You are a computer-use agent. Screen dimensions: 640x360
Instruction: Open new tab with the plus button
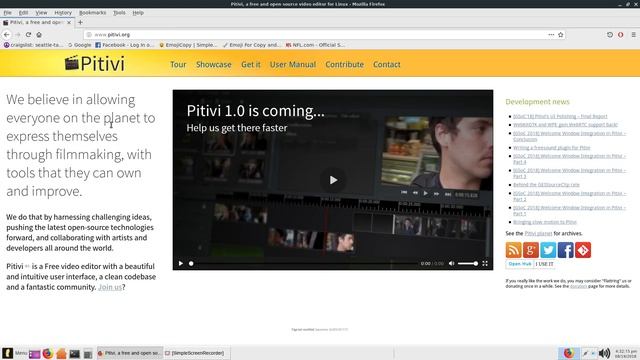(80, 22)
